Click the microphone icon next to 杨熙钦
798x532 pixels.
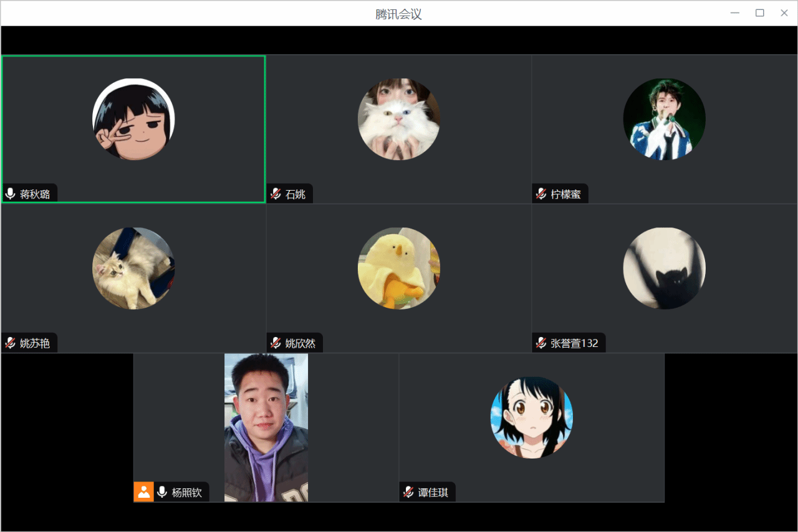point(162,492)
